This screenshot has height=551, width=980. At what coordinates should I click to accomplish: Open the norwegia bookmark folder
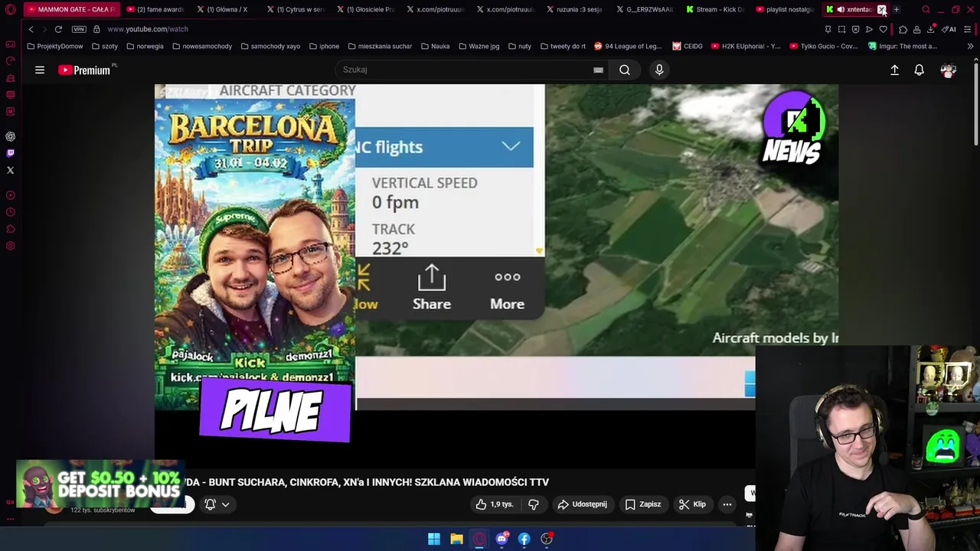pos(145,46)
